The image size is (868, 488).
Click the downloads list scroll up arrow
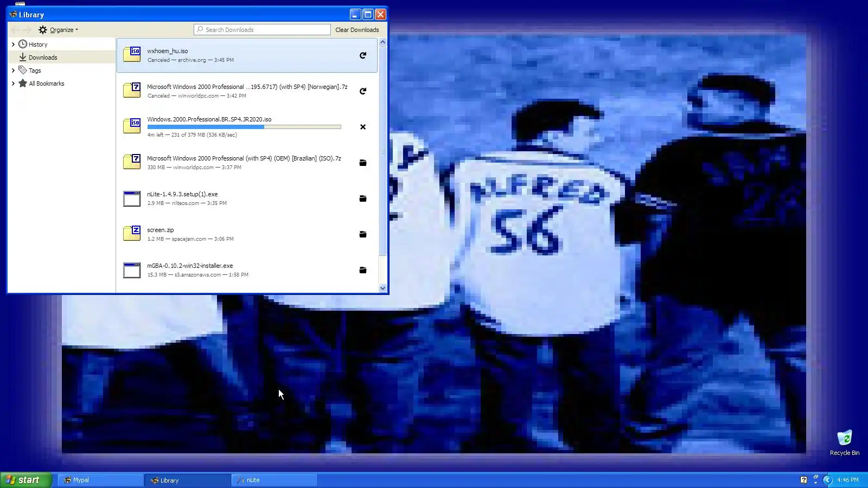[x=382, y=42]
